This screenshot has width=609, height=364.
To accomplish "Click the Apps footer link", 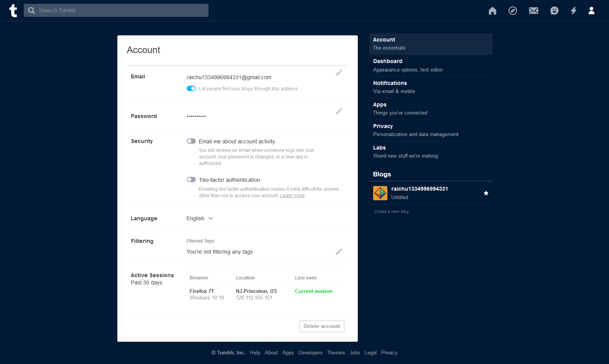I will click(x=288, y=353).
